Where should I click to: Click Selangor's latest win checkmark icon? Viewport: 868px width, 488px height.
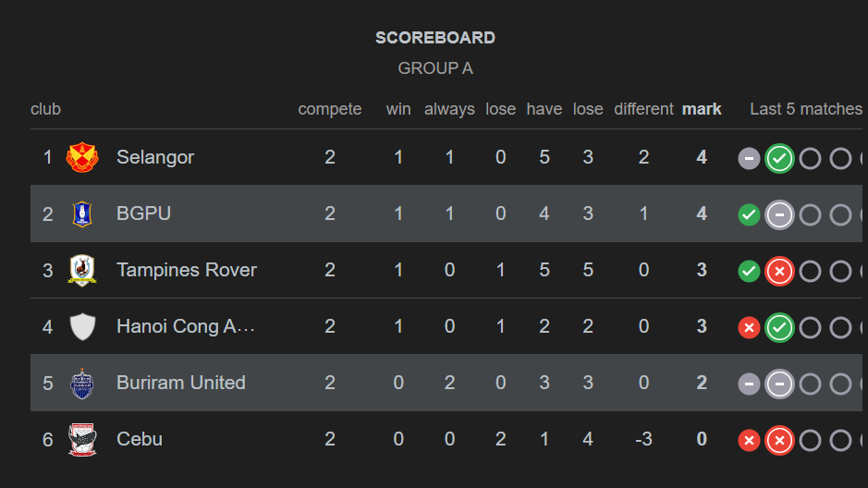click(779, 158)
